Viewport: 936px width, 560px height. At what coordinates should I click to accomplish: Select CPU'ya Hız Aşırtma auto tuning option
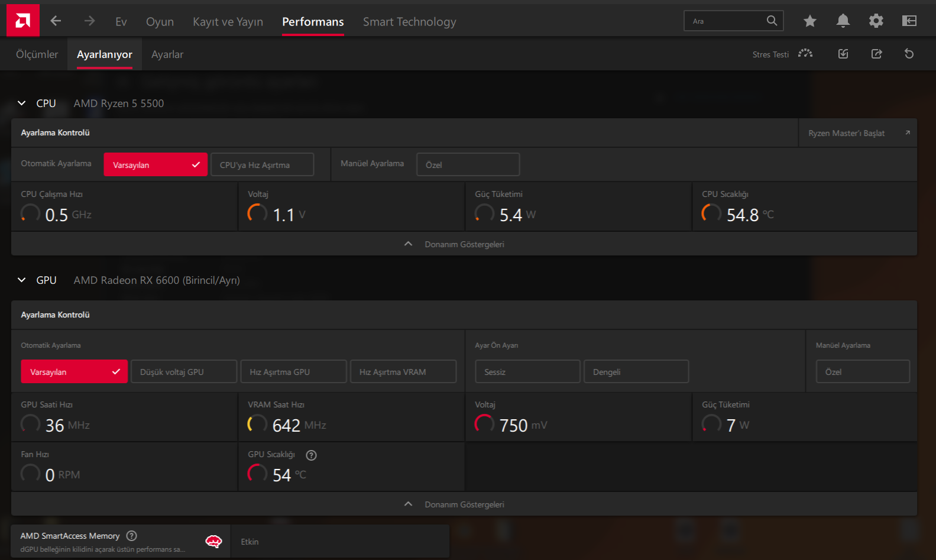(262, 164)
